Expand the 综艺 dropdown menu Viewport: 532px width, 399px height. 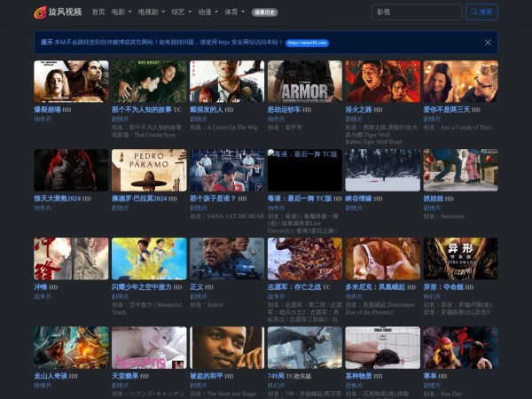click(x=181, y=12)
